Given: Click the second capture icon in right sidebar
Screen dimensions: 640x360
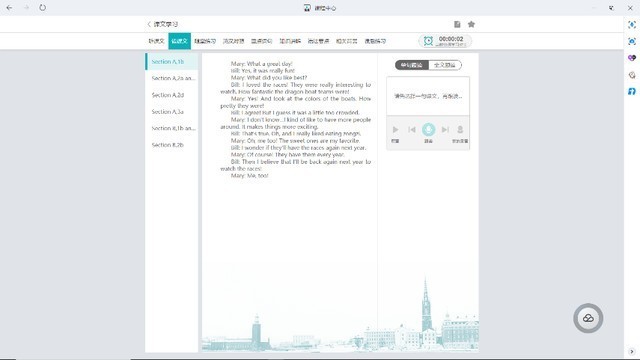Looking at the screenshot, I should click(632, 41).
